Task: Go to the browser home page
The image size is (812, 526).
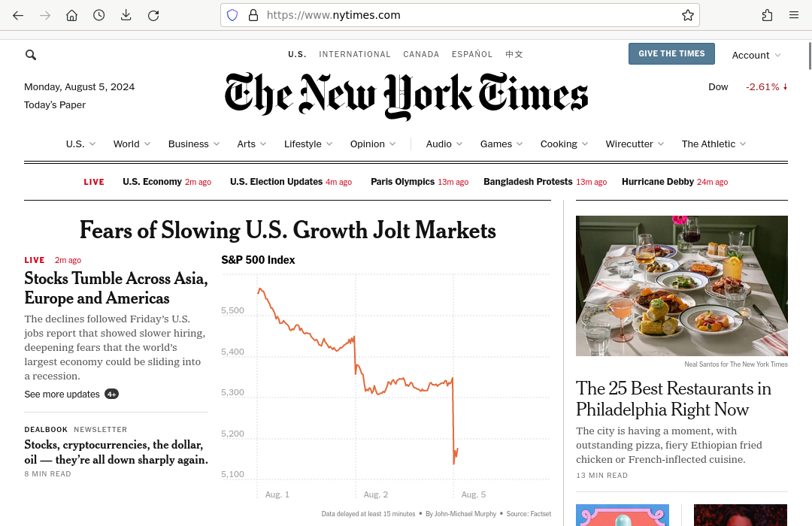Action: pos(71,15)
